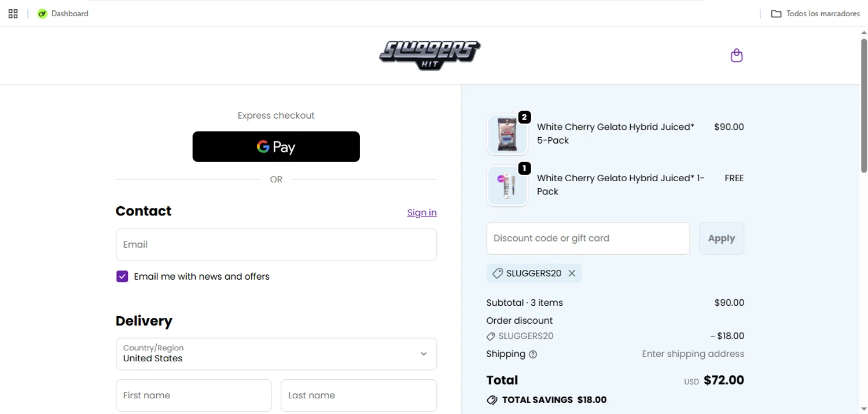This screenshot has height=414, width=868.
Task: Click the tag icon in the SLUGGERS20 order discount row
Action: [491, 336]
